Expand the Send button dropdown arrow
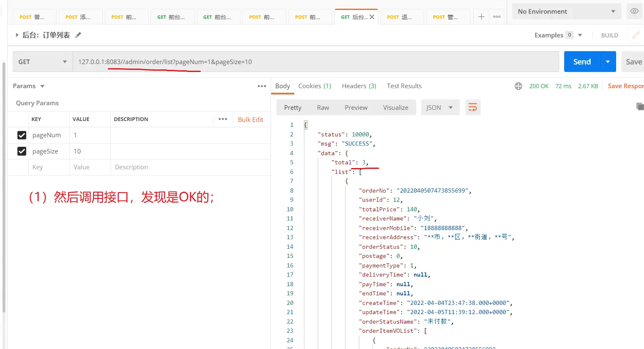Image resolution: width=644 pixels, height=349 pixels. (608, 62)
